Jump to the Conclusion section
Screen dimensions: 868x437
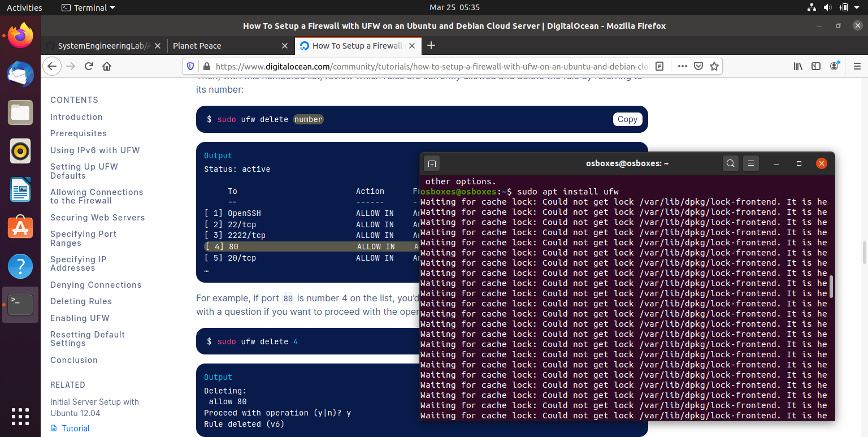(x=74, y=360)
